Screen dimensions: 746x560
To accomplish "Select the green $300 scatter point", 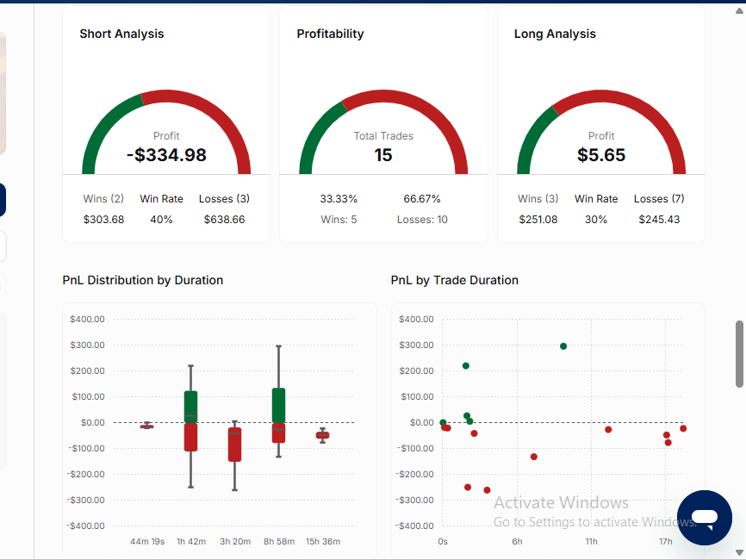I will coord(563,346).
